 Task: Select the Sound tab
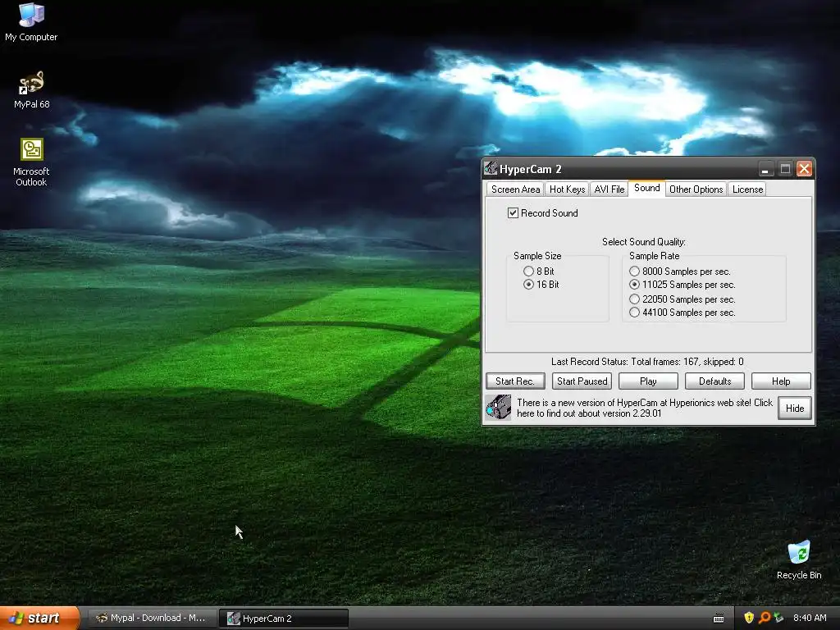pyautogui.click(x=646, y=188)
